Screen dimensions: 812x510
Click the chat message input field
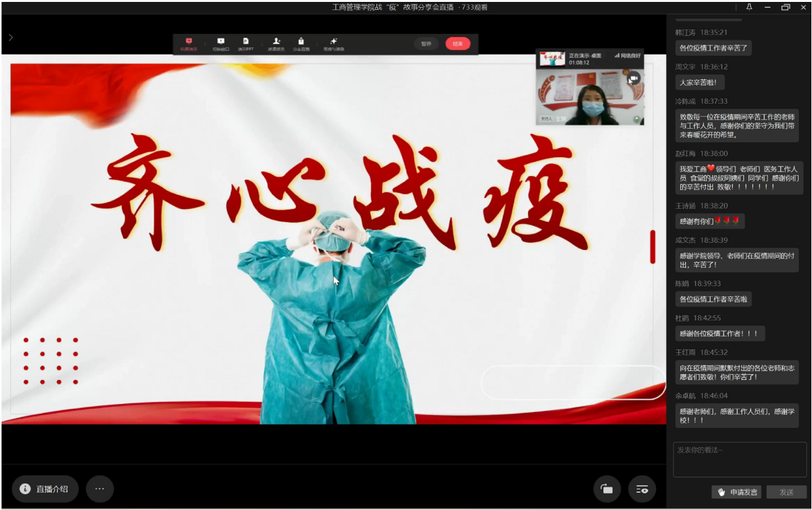(739, 459)
